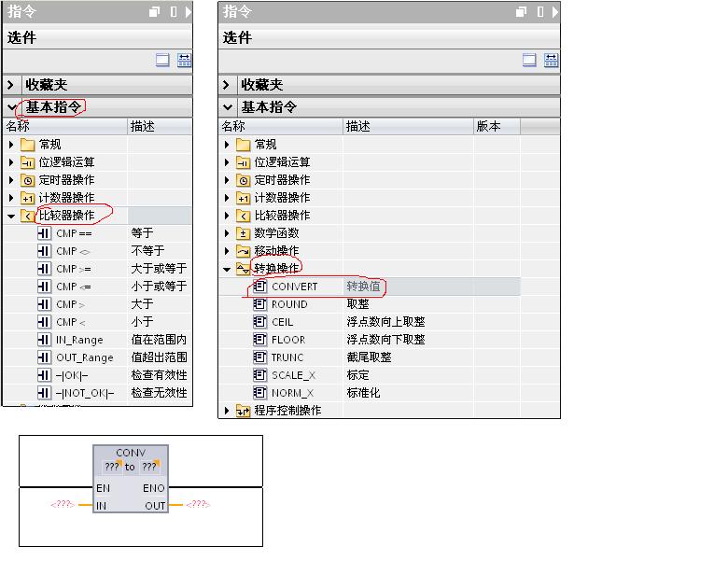Select the CONVERT instruction icon

coord(259,287)
